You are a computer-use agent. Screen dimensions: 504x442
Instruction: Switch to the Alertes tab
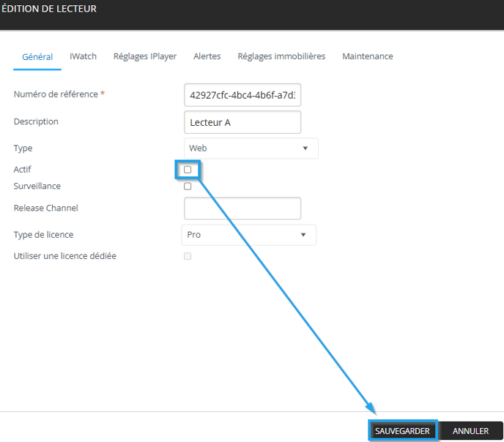207,56
